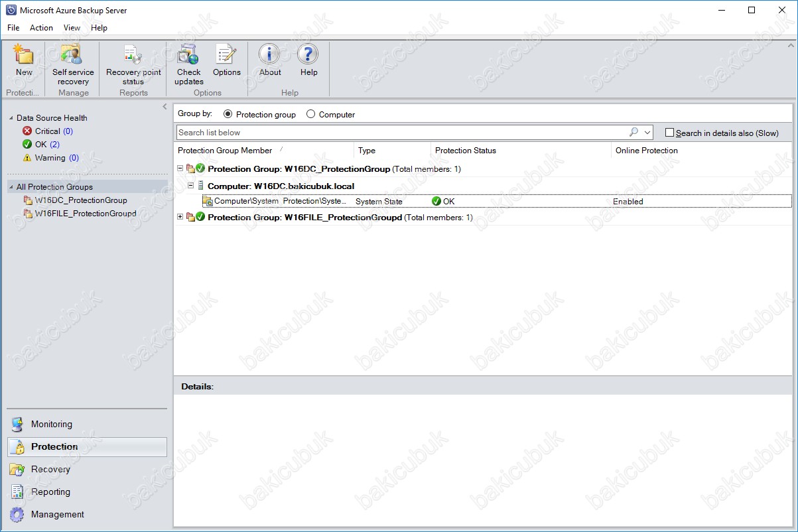
Task: Click the System State type cell
Action: click(379, 202)
